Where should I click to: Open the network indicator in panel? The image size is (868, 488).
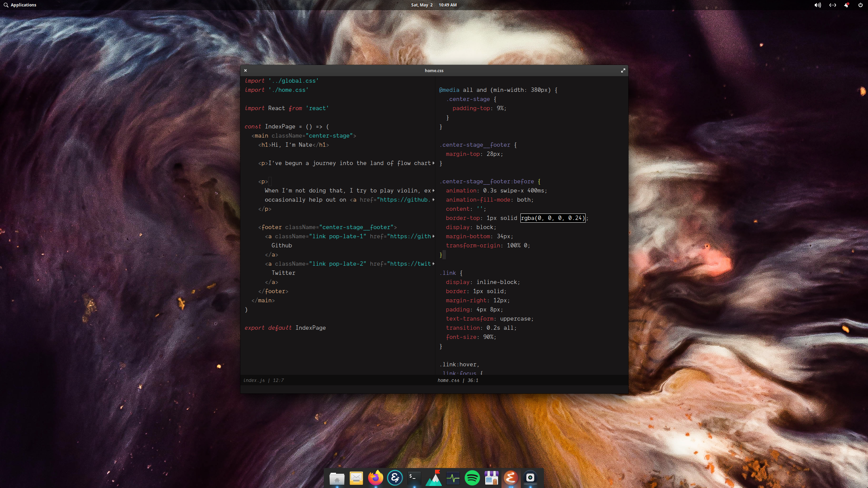[832, 5]
